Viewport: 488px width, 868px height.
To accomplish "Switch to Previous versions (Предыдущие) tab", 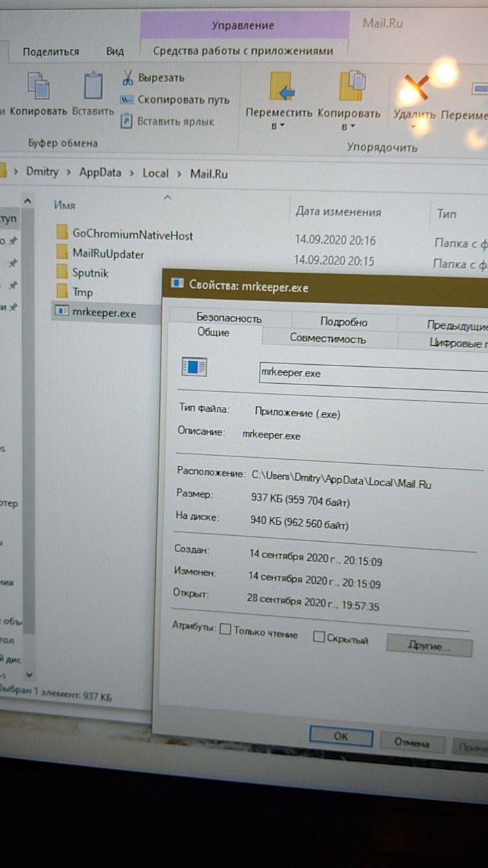I will coord(457,325).
